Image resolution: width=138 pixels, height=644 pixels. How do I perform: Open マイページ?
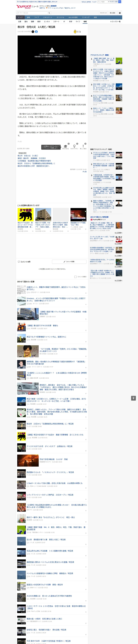103,13
